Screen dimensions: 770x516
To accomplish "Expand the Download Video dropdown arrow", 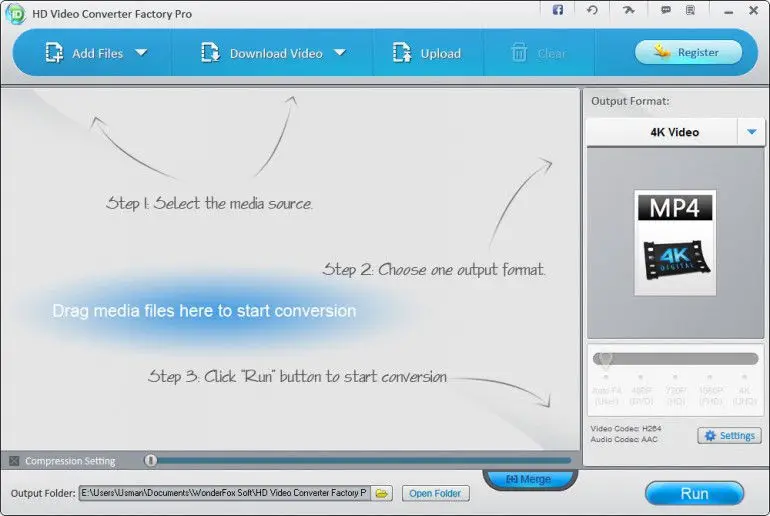I will click(x=340, y=53).
